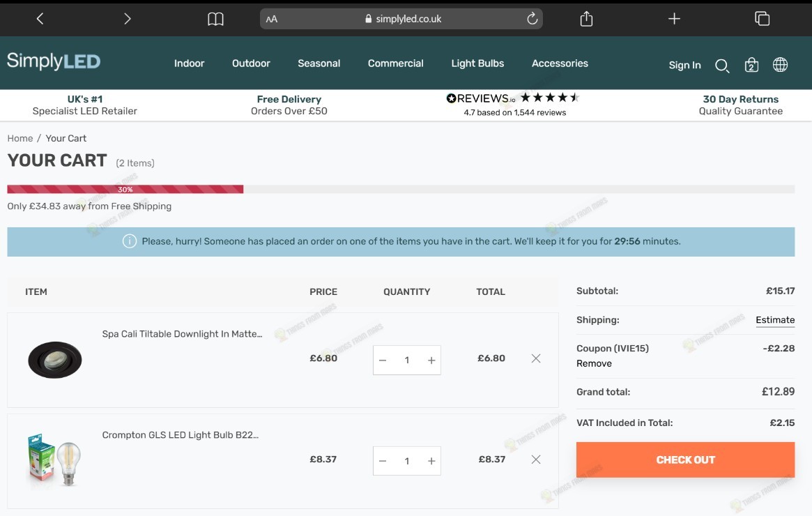Click the Spa Cali Downlight quantity field
The image size is (812, 516).
(407, 360)
